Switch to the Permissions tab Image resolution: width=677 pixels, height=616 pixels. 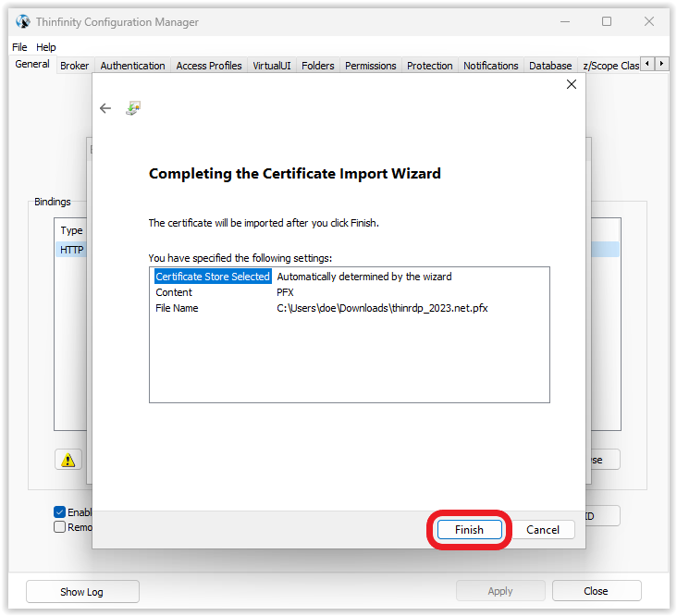[371, 66]
